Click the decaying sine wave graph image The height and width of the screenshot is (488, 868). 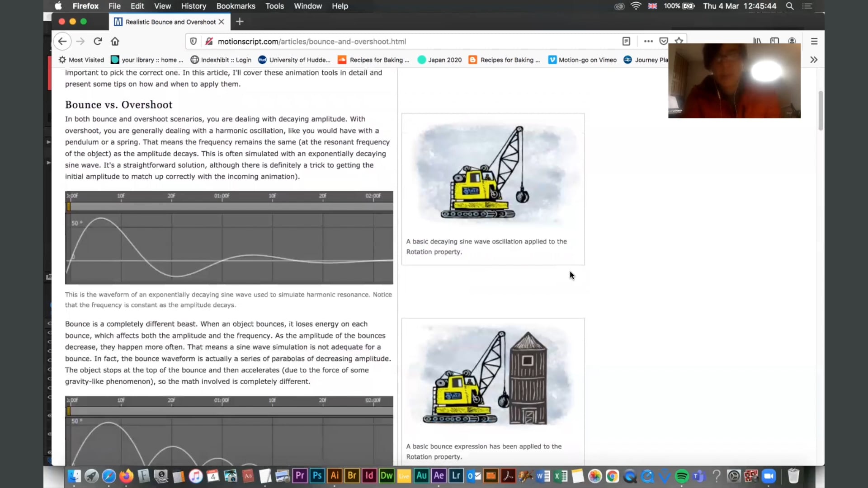click(229, 238)
